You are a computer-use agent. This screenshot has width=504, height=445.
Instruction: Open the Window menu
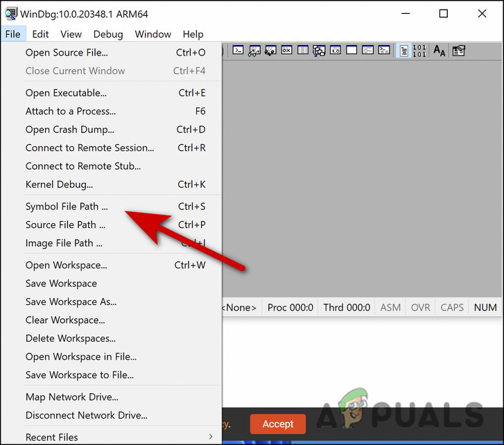click(x=153, y=34)
